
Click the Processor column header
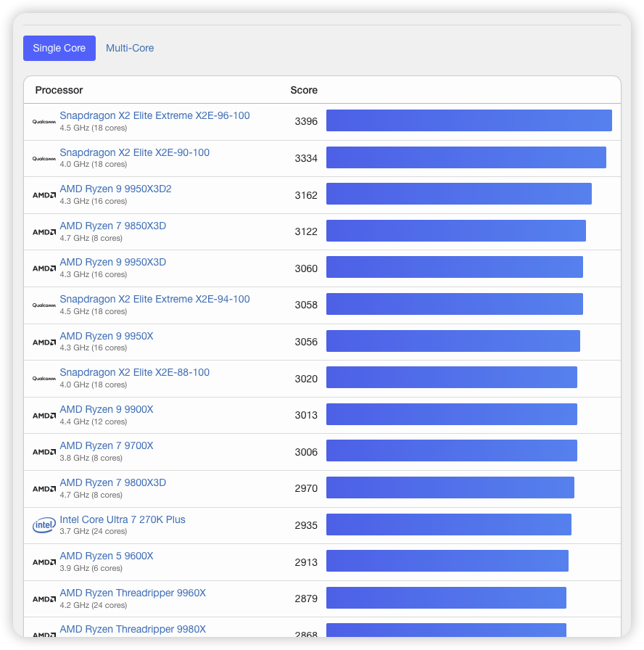pyautogui.click(x=59, y=90)
